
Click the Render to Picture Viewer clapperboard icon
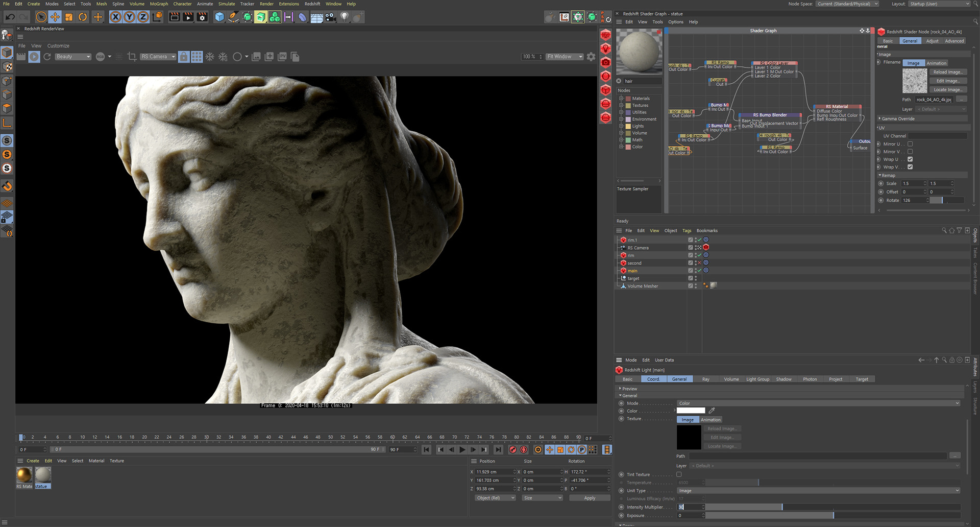(x=188, y=17)
